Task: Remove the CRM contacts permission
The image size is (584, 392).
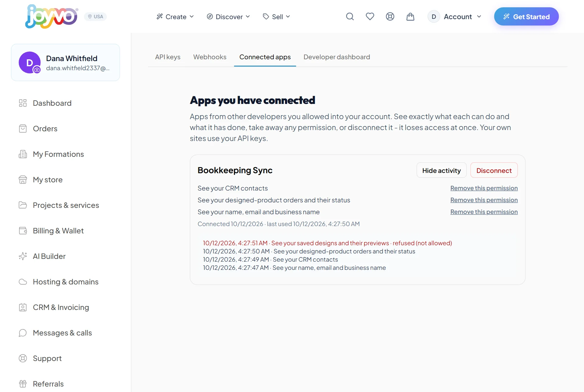Action: [484, 188]
